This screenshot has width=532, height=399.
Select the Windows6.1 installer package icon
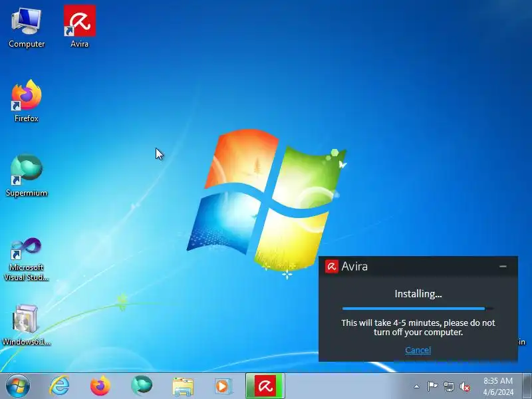click(x=27, y=325)
